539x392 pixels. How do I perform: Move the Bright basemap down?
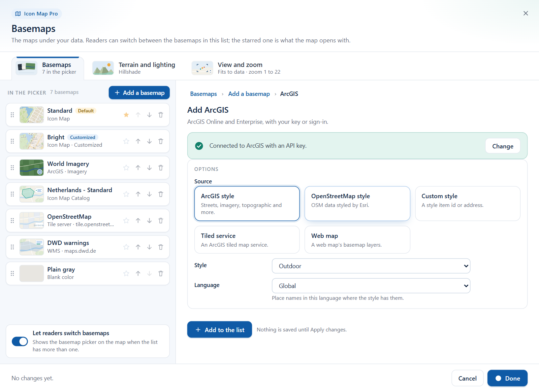click(149, 141)
